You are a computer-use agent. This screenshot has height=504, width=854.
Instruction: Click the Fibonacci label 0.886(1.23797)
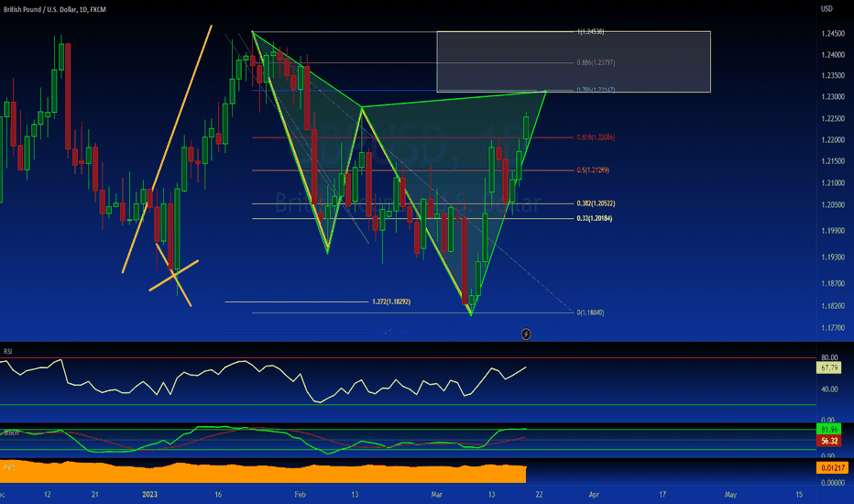pyautogui.click(x=596, y=62)
